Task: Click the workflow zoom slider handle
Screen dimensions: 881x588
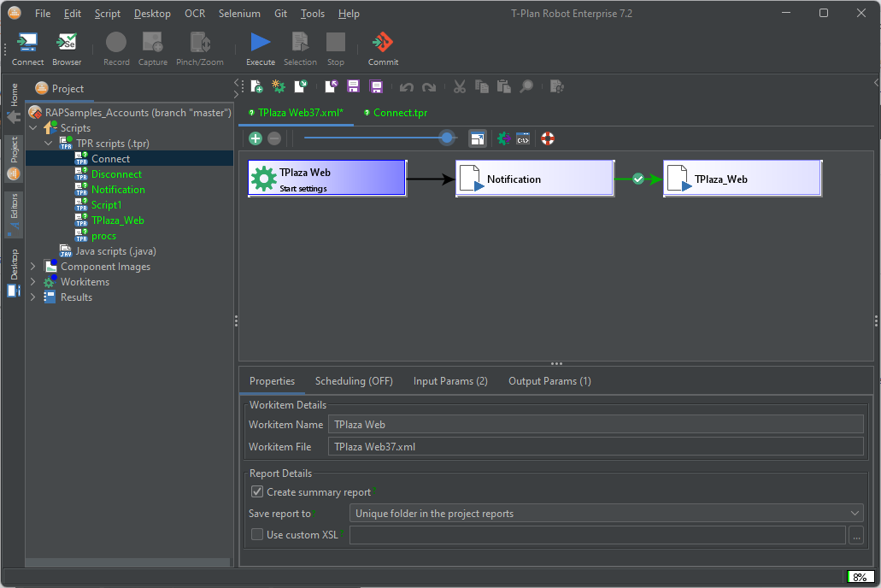Action: (447, 138)
